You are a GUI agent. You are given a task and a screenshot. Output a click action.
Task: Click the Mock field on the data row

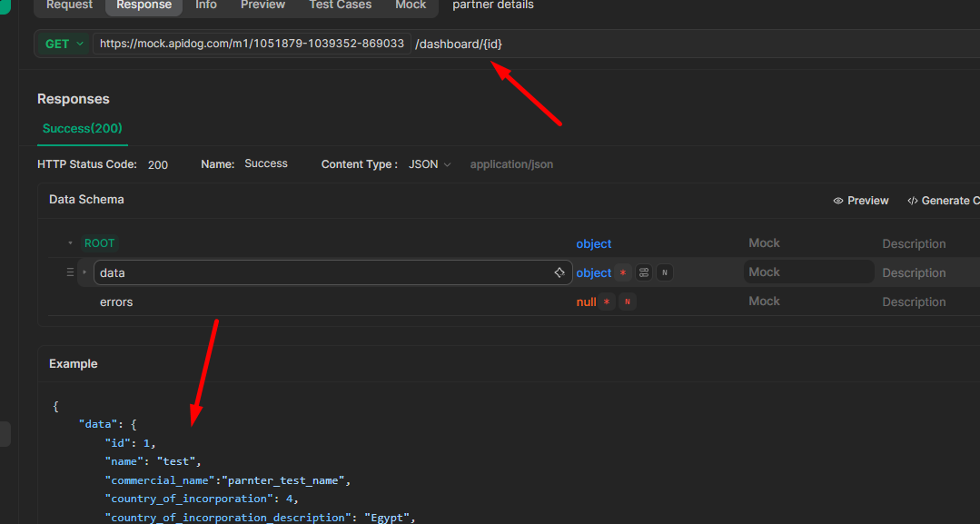point(808,272)
